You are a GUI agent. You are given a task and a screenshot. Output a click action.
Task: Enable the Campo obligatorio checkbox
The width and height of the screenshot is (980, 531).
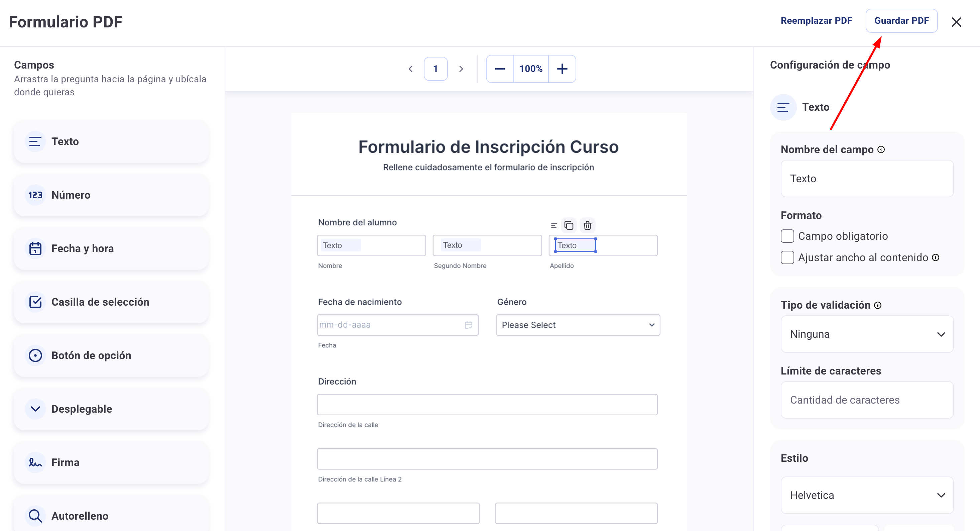coord(787,236)
